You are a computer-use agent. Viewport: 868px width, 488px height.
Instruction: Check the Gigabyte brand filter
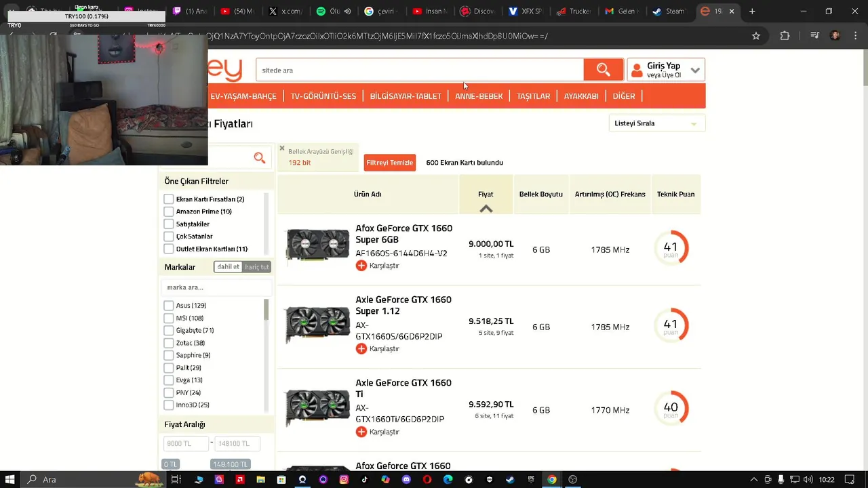point(169,330)
